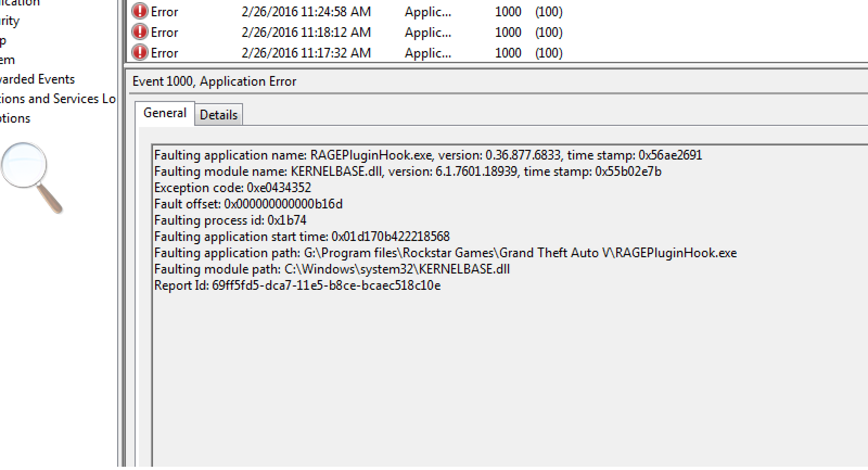Select the General tab

[x=165, y=113]
